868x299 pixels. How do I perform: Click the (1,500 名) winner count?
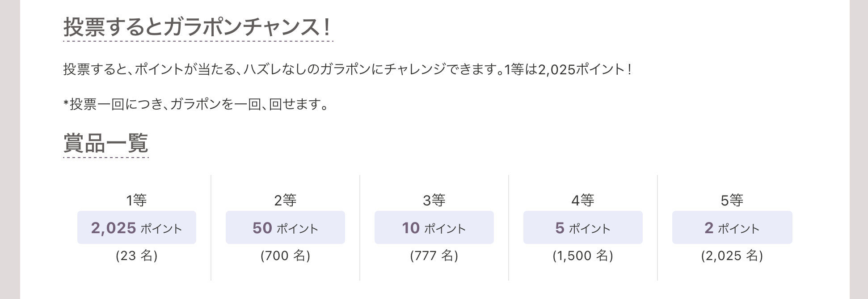583,256
